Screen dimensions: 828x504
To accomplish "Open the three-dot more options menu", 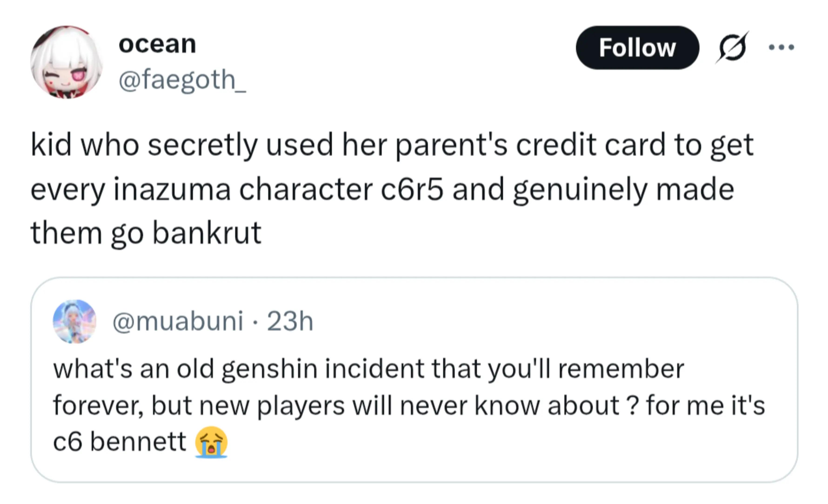I will tap(782, 47).
